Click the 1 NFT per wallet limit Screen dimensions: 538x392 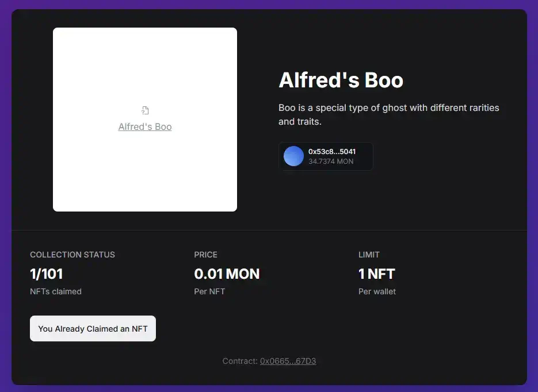pos(376,274)
